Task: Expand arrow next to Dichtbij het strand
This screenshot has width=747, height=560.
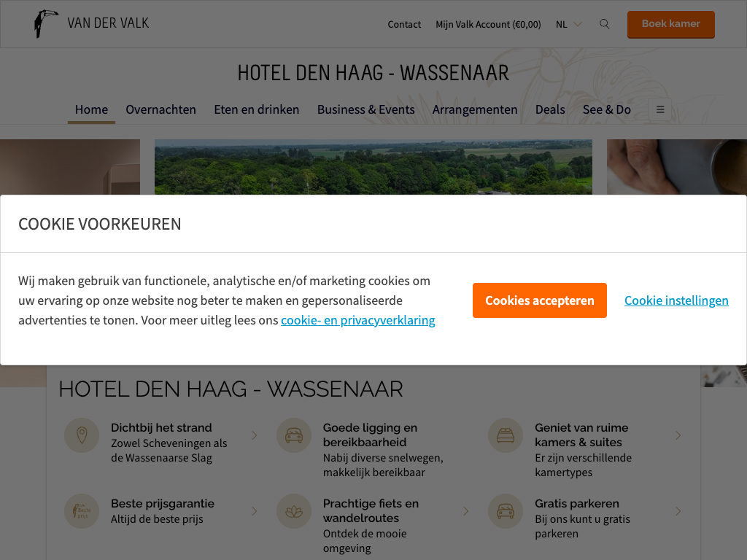Action: point(255,435)
